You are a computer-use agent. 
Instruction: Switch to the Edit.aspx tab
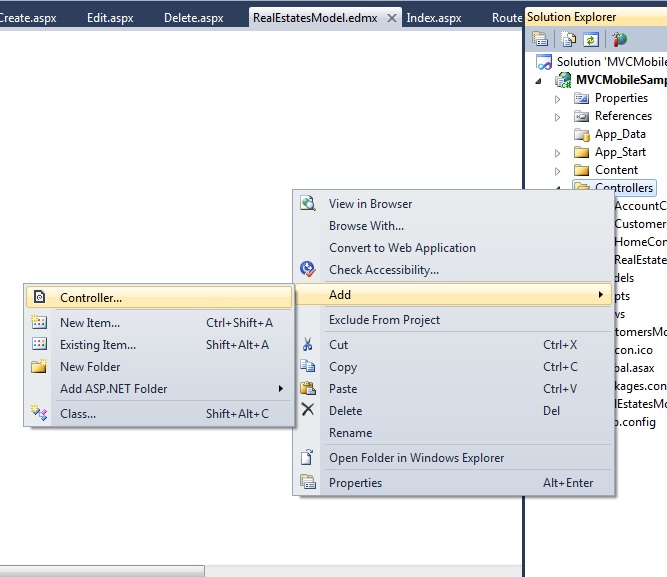pos(110,18)
